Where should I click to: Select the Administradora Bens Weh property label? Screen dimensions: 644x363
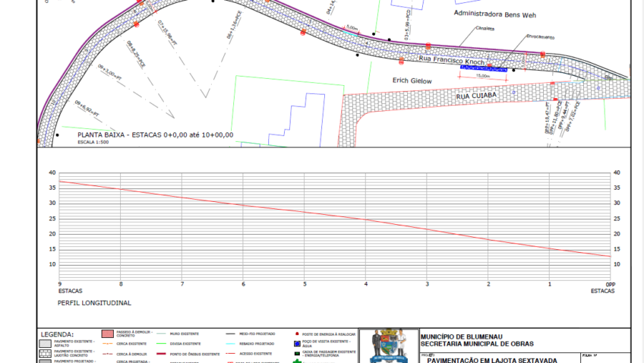pos(494,13)
